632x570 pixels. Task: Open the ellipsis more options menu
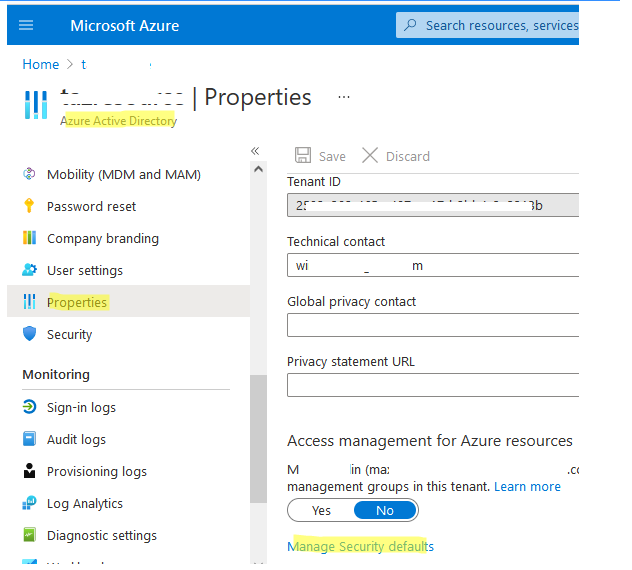coord(344,97)
